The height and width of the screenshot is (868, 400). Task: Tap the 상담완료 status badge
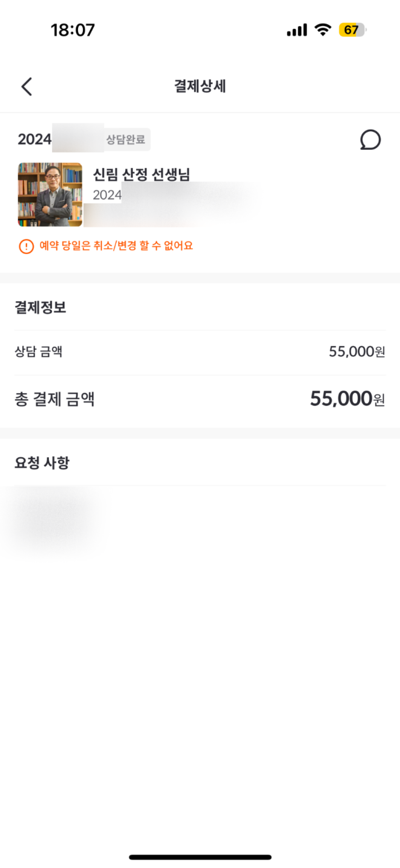click(x=126, y=140)
